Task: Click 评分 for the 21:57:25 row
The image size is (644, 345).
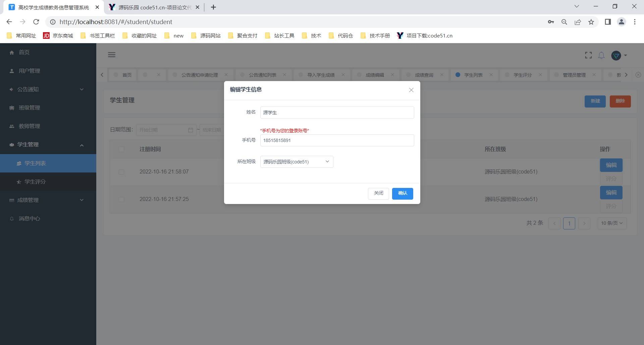Action: (611, 206)
